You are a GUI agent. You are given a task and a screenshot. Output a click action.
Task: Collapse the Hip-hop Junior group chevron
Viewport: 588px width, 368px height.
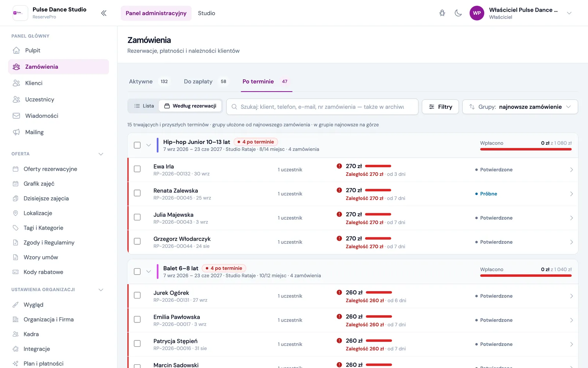click(x=148, y=145)
